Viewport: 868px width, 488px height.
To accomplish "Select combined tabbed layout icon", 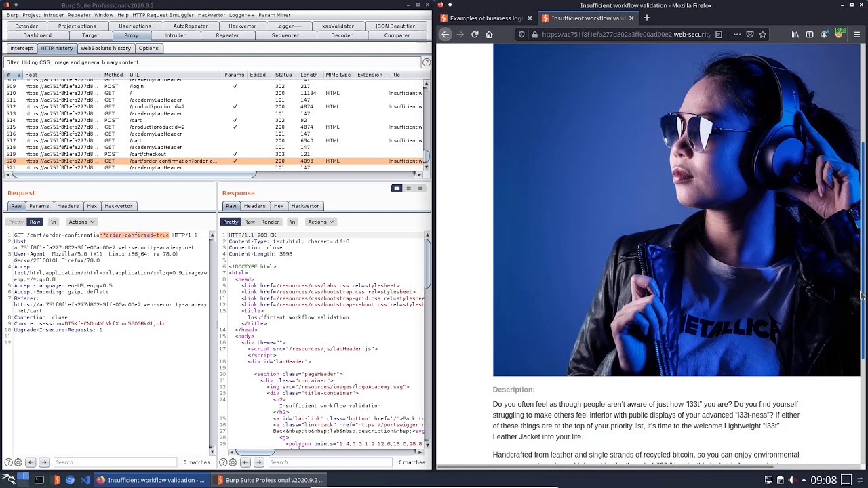I will (x=420, y=188).
